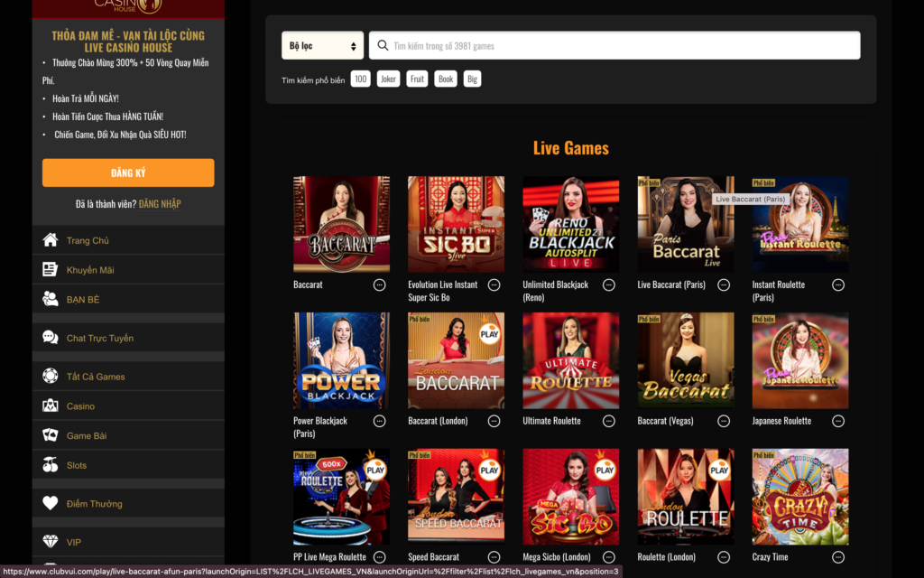Viewport: 924px width, 578px height.
Task: Click the Tất Cả Games chip icon
Action: tap(51, 376)
